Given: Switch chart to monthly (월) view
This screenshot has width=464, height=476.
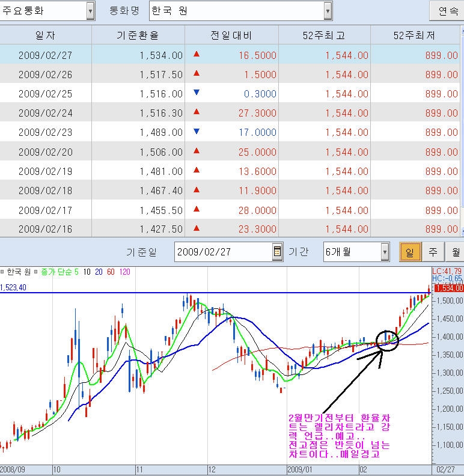Looking at the screenshot, I should 455,252.
